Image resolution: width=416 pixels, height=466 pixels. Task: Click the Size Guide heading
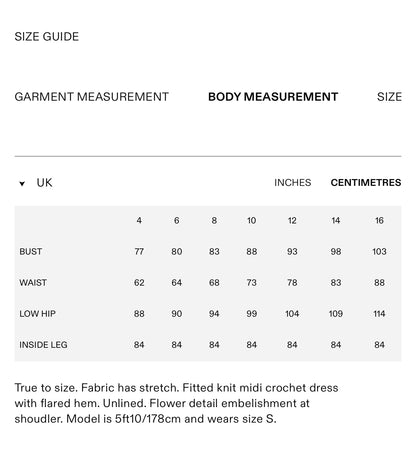[x=47, y=37]
